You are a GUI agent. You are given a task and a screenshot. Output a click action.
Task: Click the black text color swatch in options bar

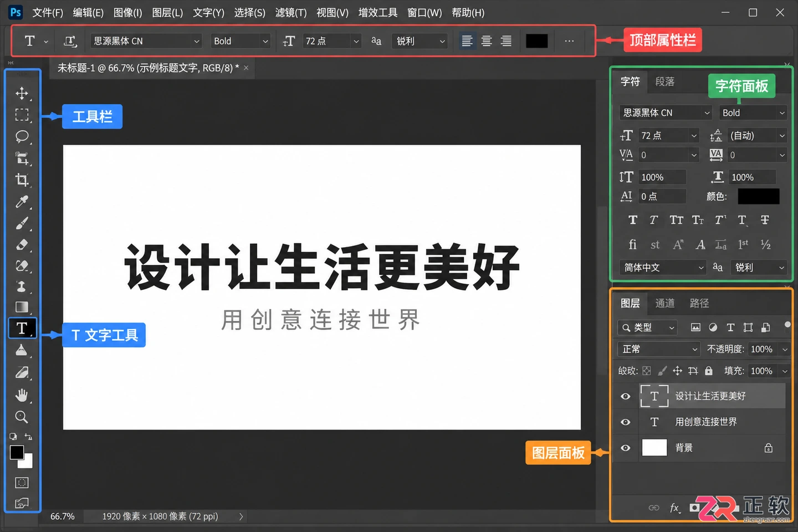pyautogui.click(x=536, y=41)
